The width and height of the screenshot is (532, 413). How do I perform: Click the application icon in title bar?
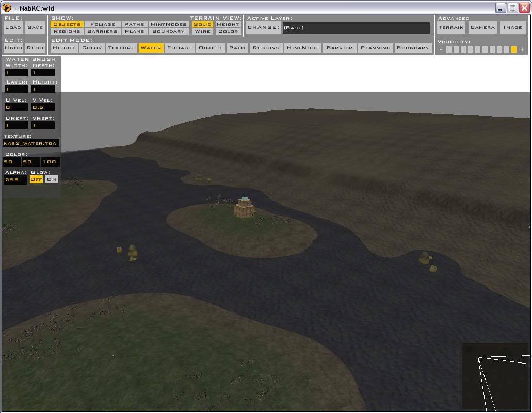point(7,7)
